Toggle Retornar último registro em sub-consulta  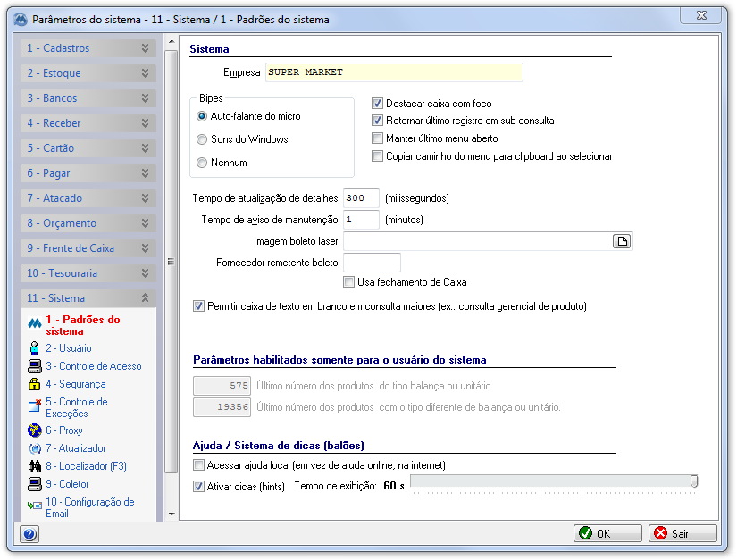[377, 121]
